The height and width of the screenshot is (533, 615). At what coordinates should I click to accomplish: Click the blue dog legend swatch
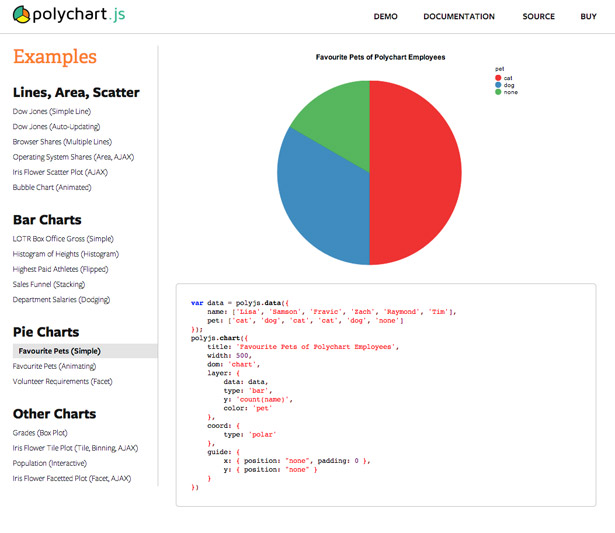click(498, 85)
